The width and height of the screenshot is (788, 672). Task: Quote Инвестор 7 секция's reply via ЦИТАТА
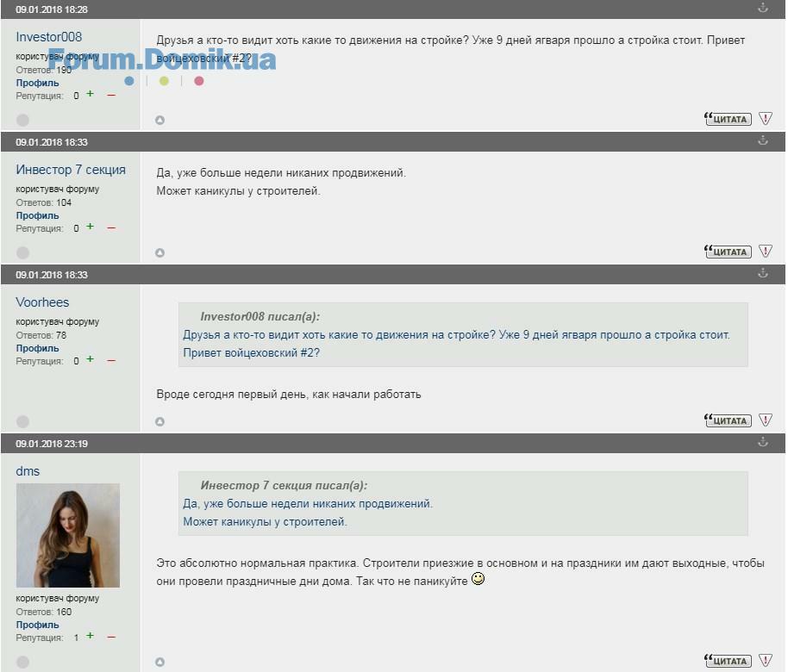click(728, 252)
